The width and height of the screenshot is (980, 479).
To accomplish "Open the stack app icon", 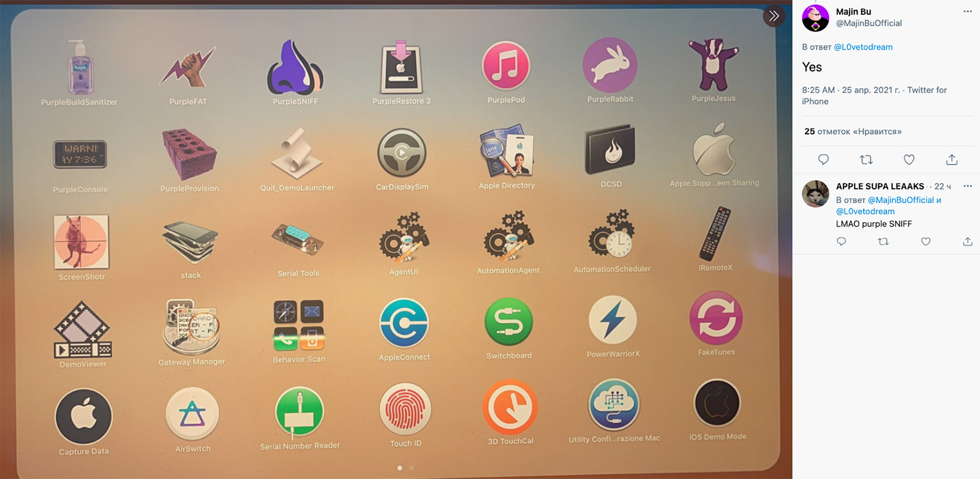I will click(x=190, y=242).
